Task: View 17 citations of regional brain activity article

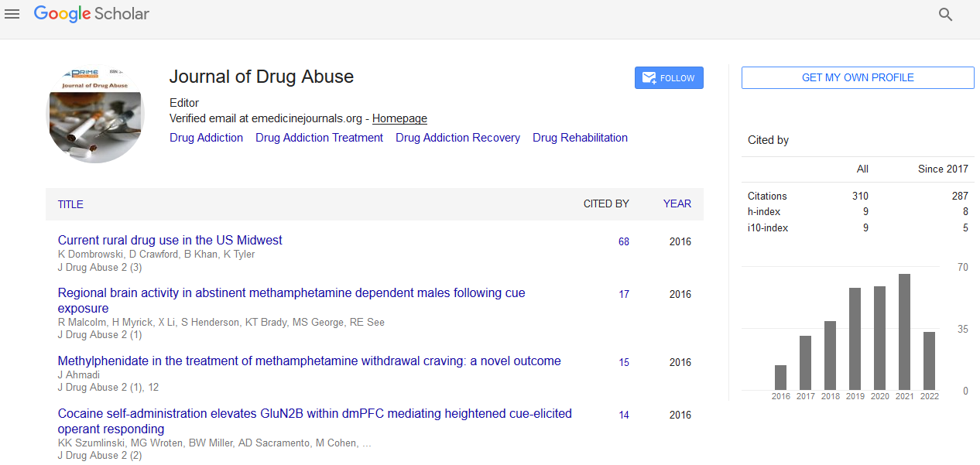Action: [623, 295]
